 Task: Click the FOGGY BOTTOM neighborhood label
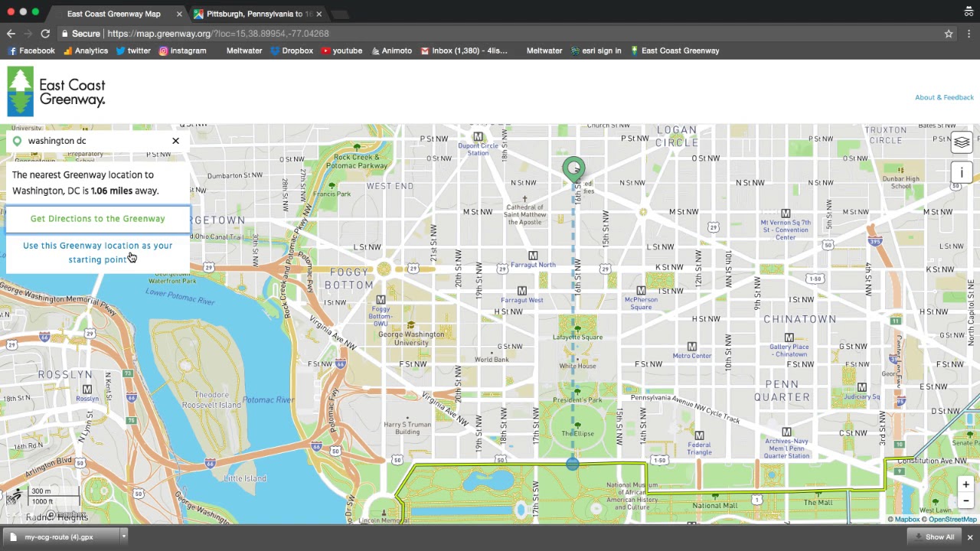point(348,279)
